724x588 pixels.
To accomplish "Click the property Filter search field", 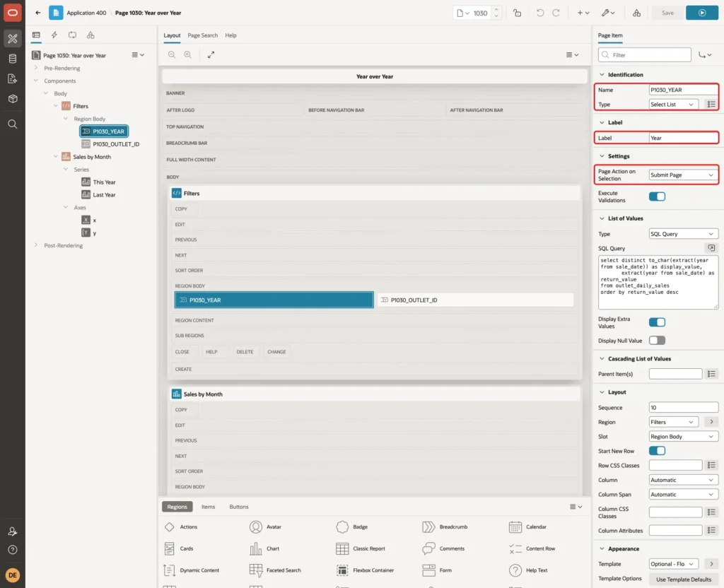I will [x=645, y=55].
